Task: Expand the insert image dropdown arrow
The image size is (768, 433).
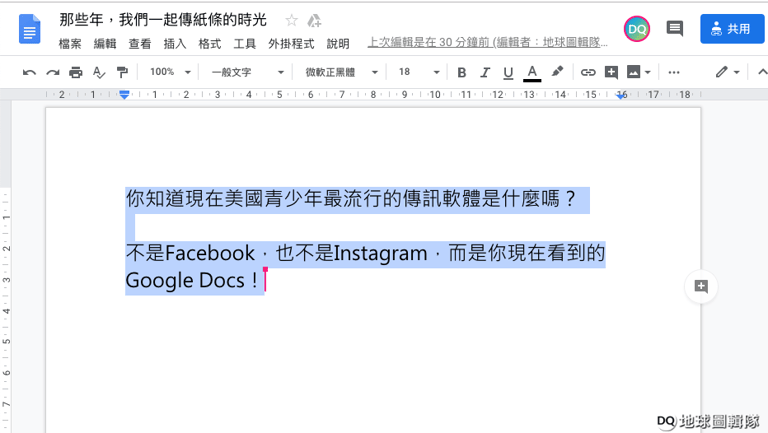Action: point(648,72)
